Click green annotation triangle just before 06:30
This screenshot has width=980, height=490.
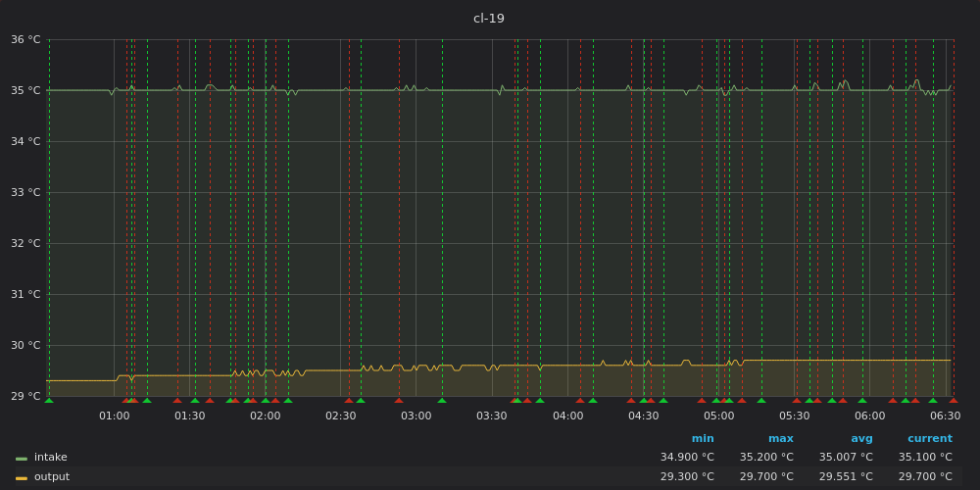(x=933, y=401)
